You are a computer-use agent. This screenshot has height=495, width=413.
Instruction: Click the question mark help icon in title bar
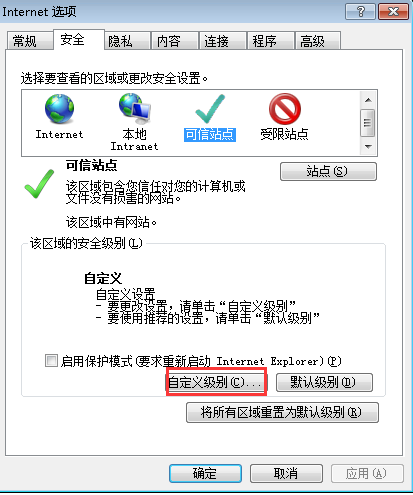click(361, 12)
